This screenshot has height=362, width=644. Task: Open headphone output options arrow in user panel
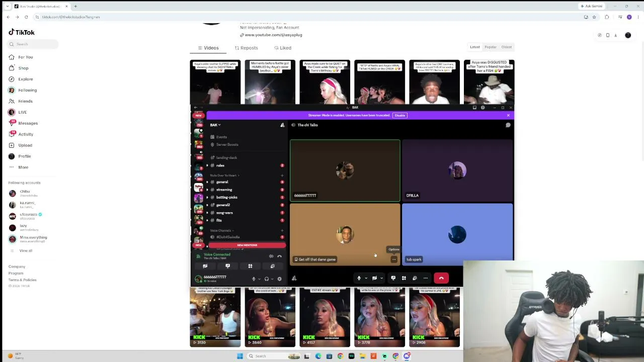pos(272,279)
